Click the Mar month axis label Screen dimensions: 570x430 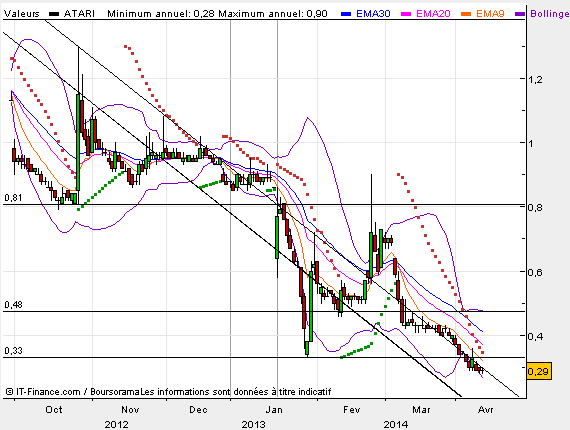coord(421,410)
